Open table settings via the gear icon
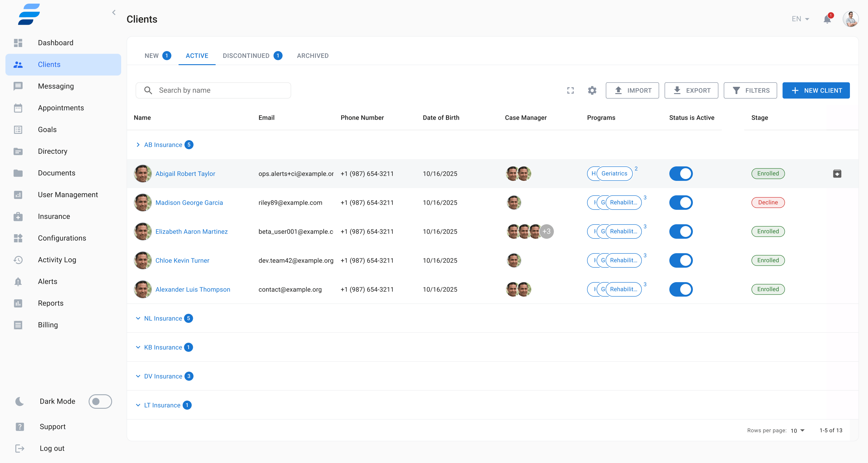This screenshot has height=463, width=868. tap(592, 90)
